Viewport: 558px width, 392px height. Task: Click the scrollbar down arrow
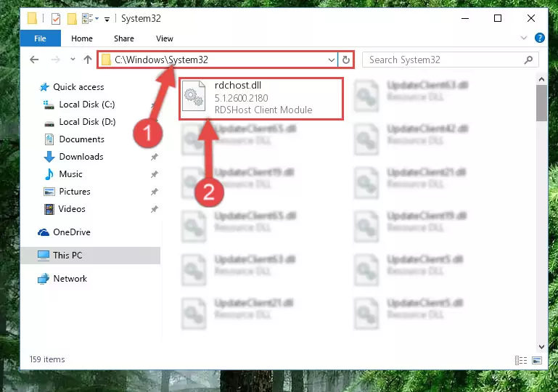pos(541,346)
